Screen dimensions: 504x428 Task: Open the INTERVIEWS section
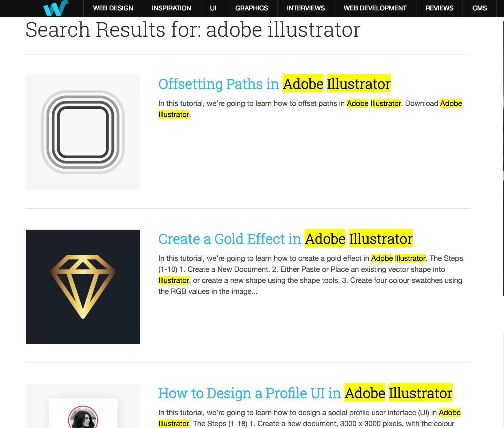(306, 8)
